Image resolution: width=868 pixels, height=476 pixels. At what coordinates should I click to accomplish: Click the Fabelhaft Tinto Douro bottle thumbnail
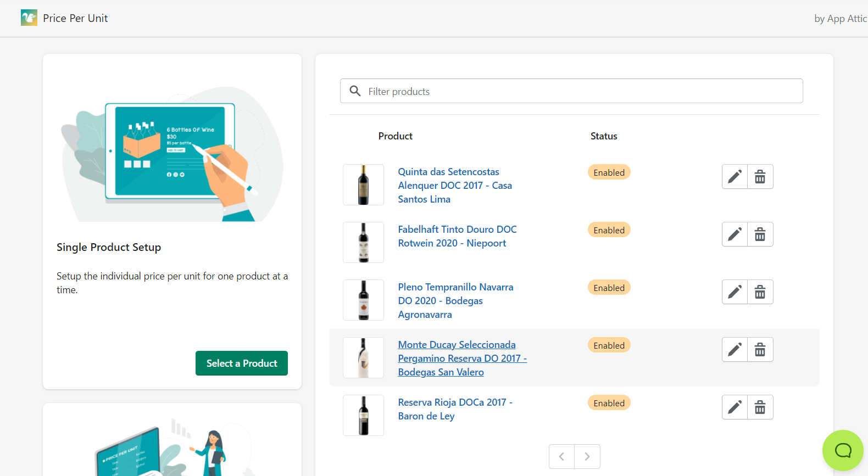tap(363, 243)
